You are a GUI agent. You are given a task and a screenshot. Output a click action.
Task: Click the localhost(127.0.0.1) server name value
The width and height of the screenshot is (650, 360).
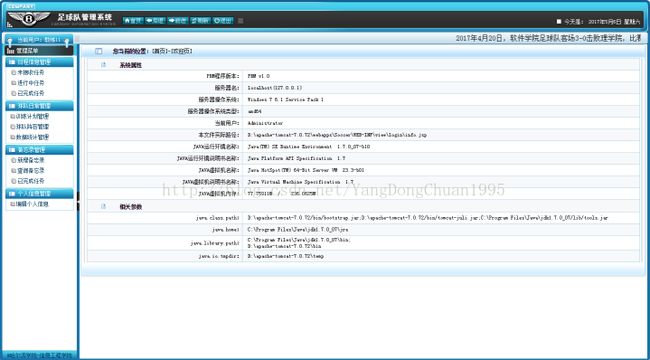click(275, 88)
